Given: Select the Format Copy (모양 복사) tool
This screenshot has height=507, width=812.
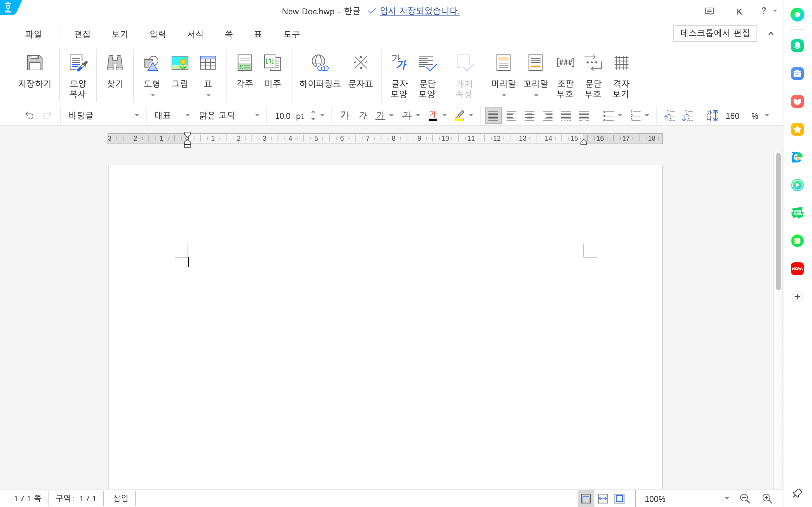Looking at the screenshot, I should point(78,63).
